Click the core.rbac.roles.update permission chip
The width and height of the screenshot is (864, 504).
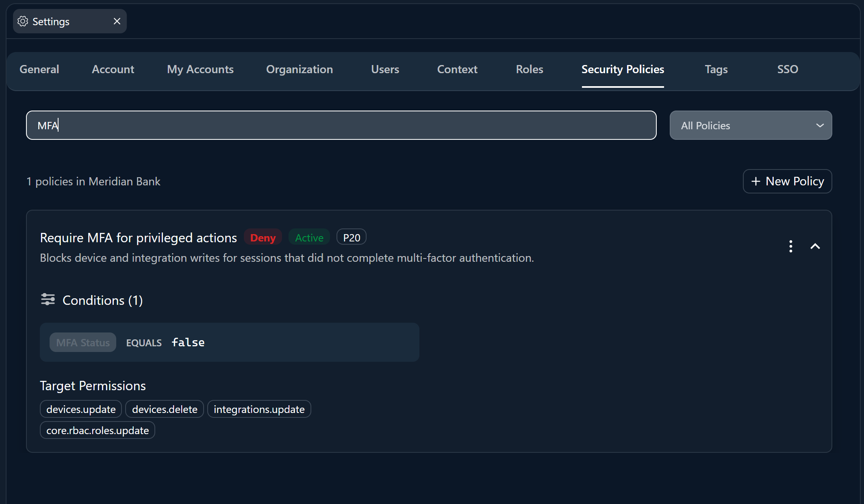[98, 430]
